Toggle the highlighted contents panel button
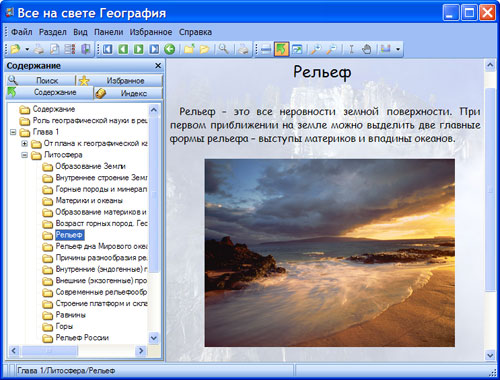Viewport: 500px width, 380px height. point(281,50)
